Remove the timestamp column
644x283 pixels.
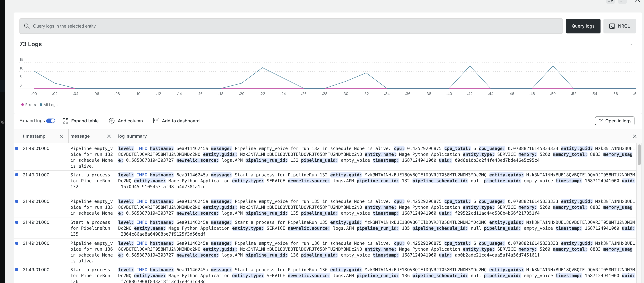point(61,136)
